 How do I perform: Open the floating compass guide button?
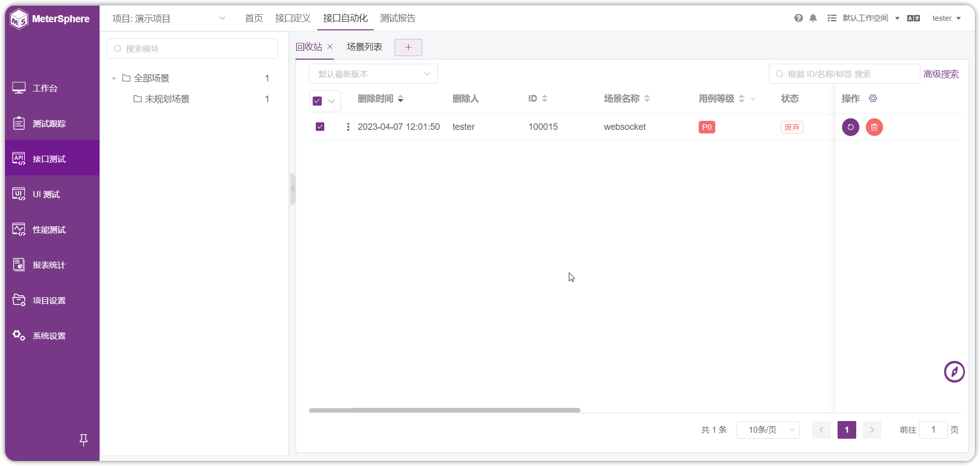pyautogui.click(x=954, y=371)
